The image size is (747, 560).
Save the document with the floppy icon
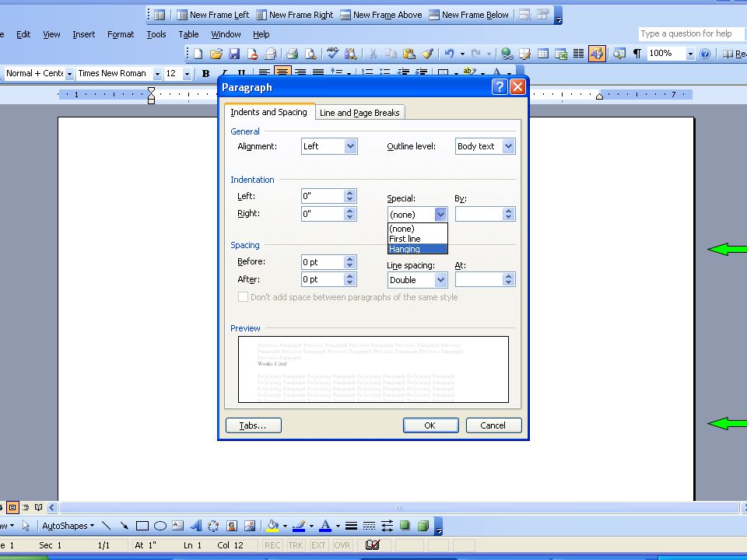click(234, 54)
